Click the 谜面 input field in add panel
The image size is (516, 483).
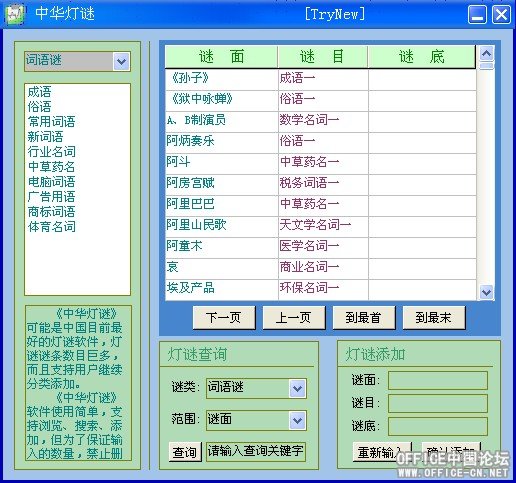pyautogui.click(x=438, y=380)
